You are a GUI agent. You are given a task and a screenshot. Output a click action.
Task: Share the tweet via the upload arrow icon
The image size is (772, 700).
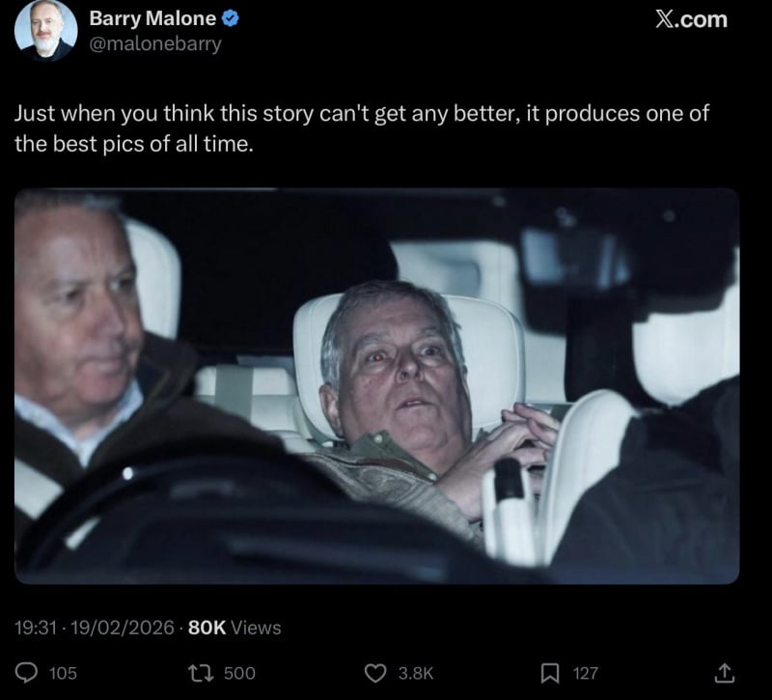coord(724,672)
